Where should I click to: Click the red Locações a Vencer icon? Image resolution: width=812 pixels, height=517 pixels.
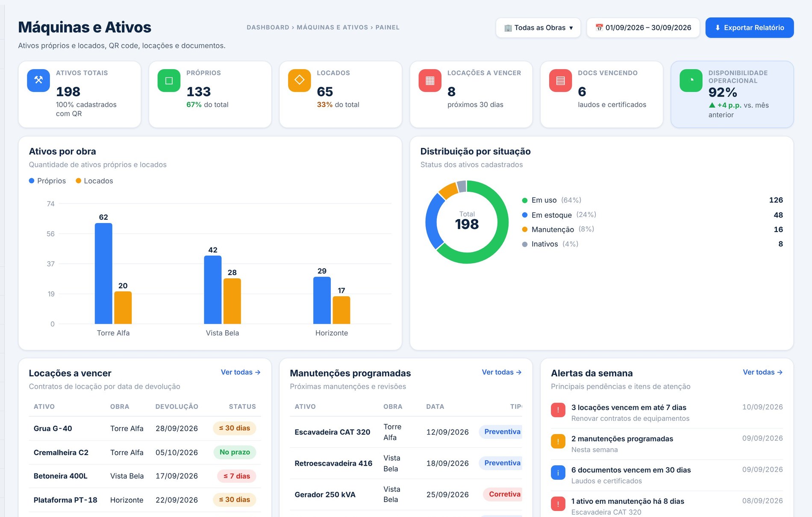pos(430,80)
